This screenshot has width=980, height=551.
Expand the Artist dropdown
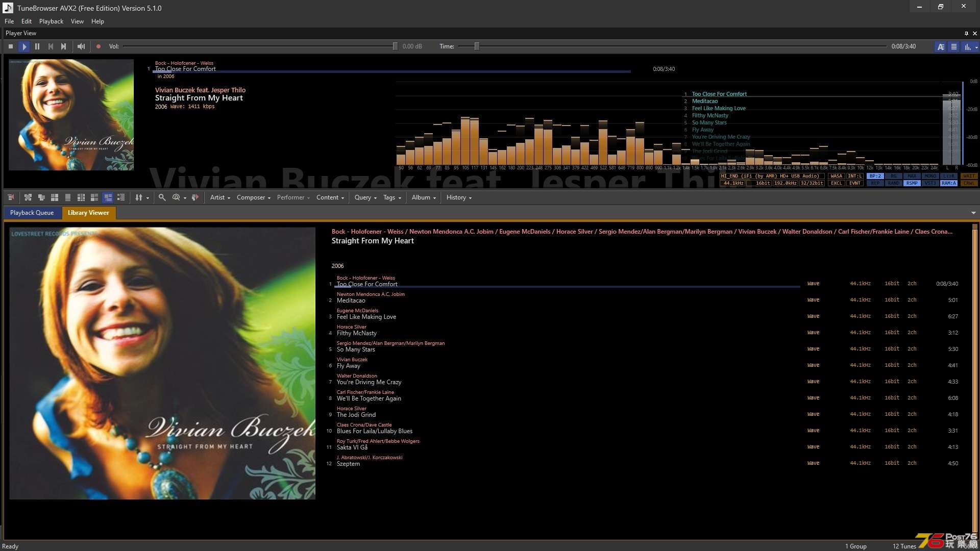pos(220,197)
